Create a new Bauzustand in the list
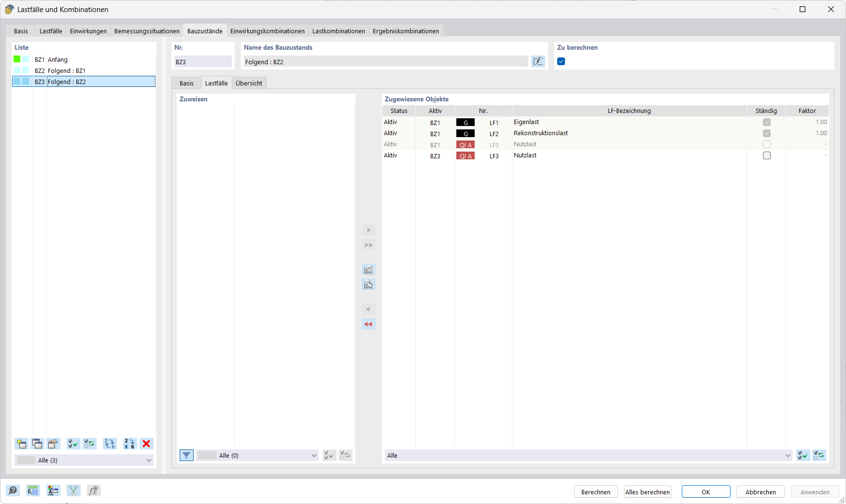 21,444
